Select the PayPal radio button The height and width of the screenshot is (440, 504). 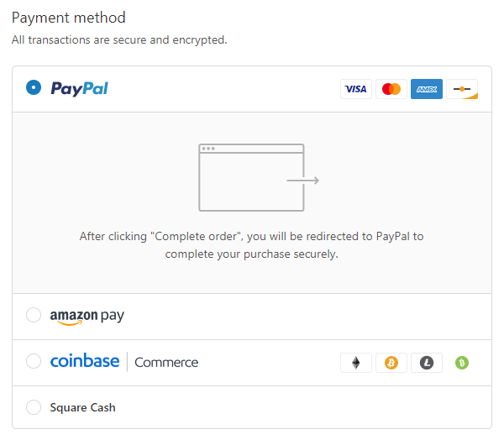[x=34, y=87]
